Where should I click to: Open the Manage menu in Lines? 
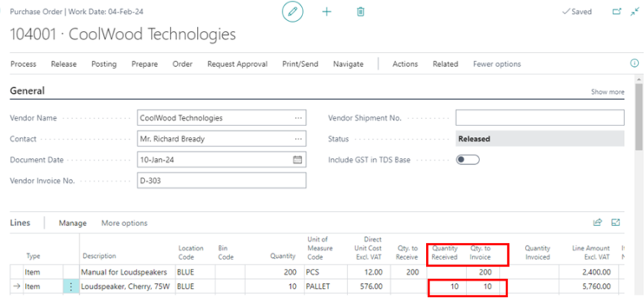[x=73, y=223]
